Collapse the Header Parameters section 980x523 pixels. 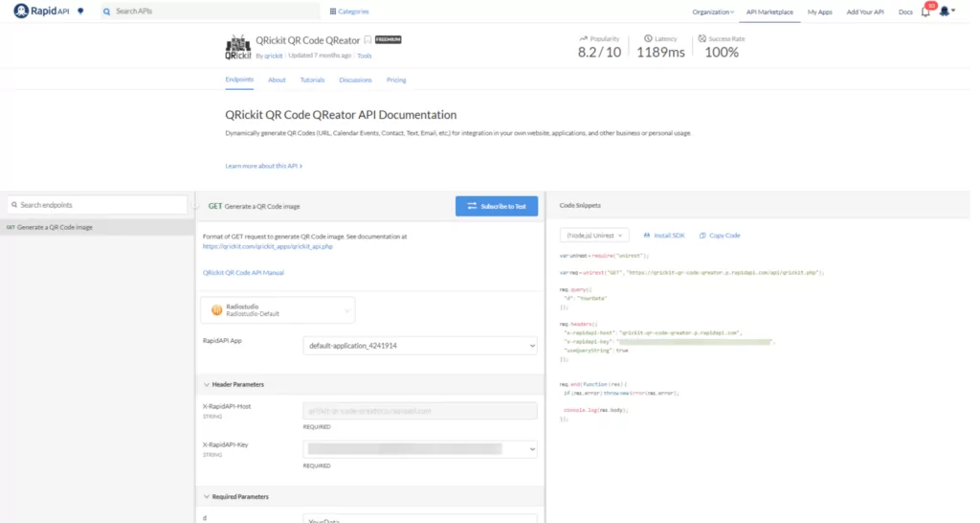(206, 384)
